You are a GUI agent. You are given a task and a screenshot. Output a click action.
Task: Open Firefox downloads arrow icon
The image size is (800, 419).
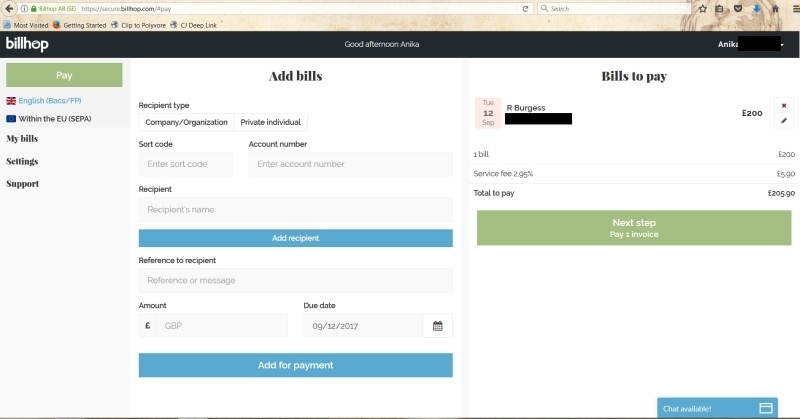pos(755,8)
